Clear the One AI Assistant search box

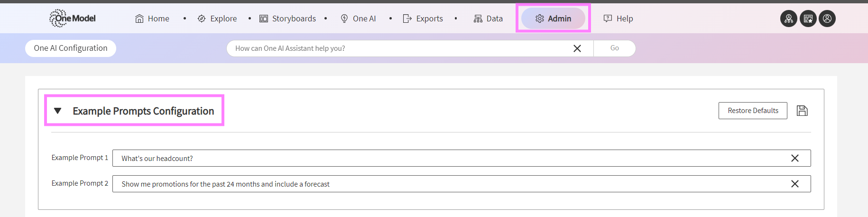pos(577,48)
